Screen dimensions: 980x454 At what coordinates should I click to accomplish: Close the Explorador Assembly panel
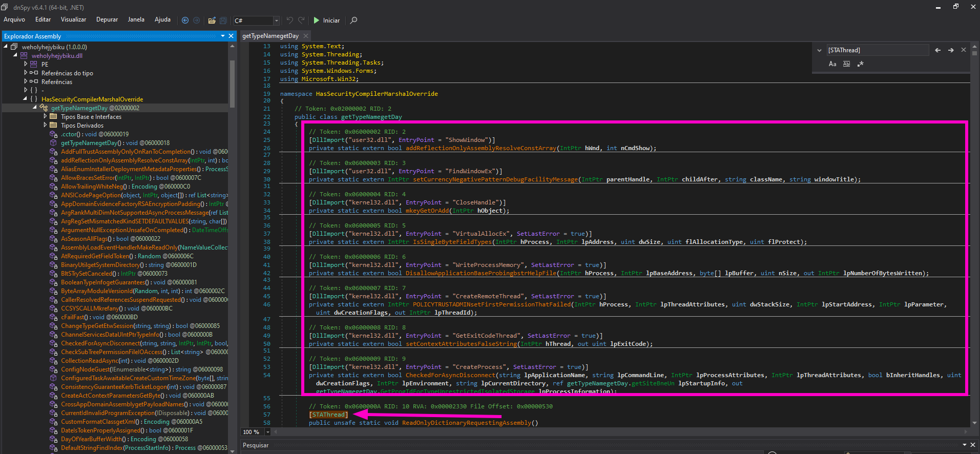(x=231, y=36)
